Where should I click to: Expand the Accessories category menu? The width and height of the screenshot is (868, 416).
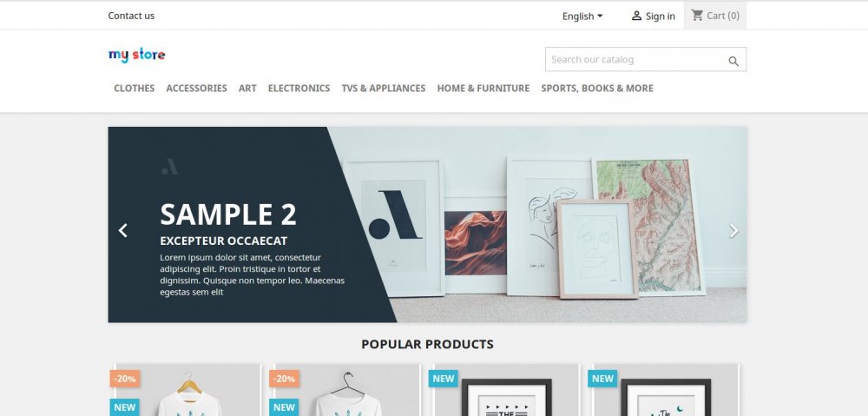point(196,88)
